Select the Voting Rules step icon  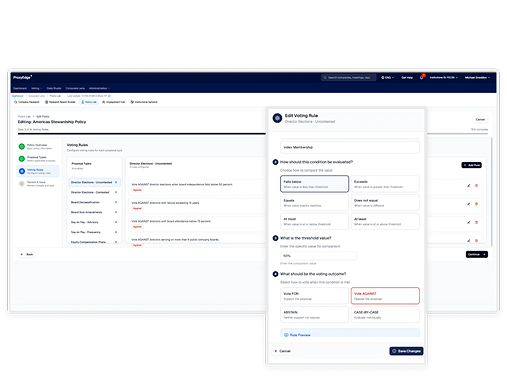point(22,171)
